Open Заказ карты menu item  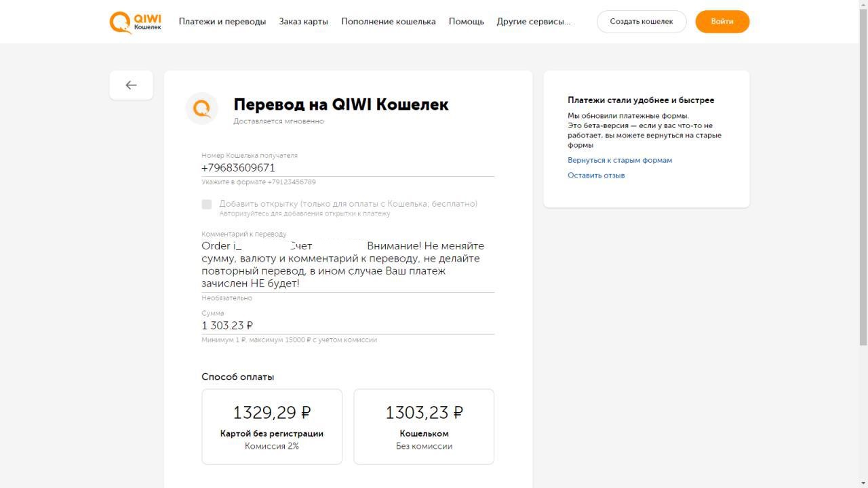click(x=303, y=22)
